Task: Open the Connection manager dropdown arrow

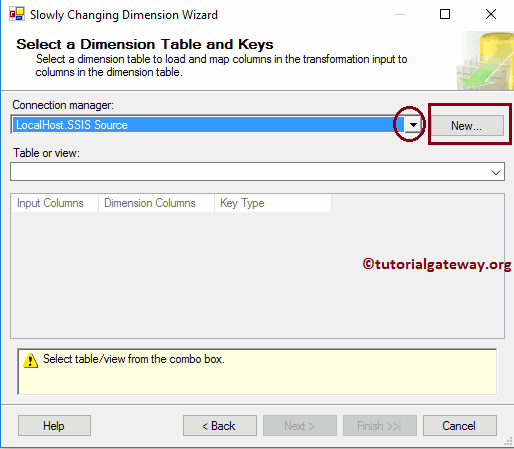Action: tap(413, 125)
